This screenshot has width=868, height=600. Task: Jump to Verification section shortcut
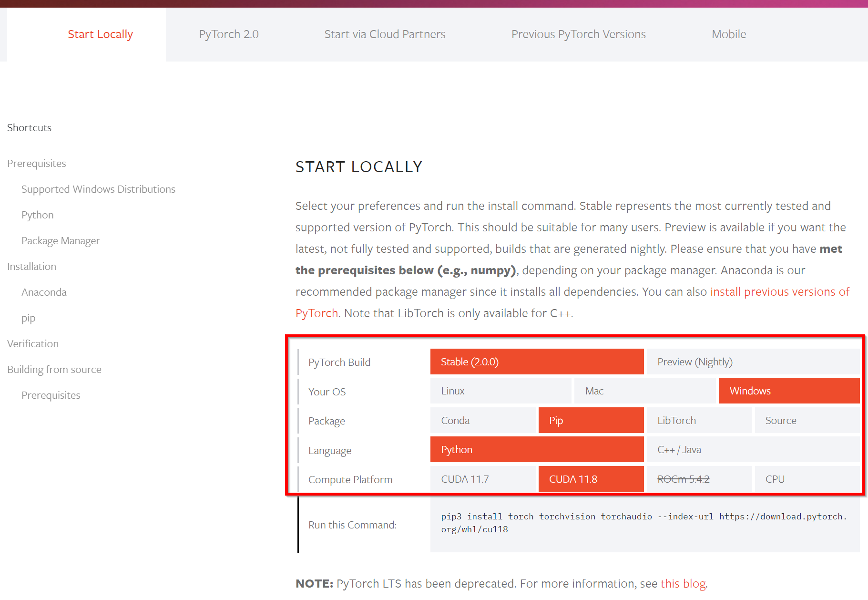tap(33, 343)
